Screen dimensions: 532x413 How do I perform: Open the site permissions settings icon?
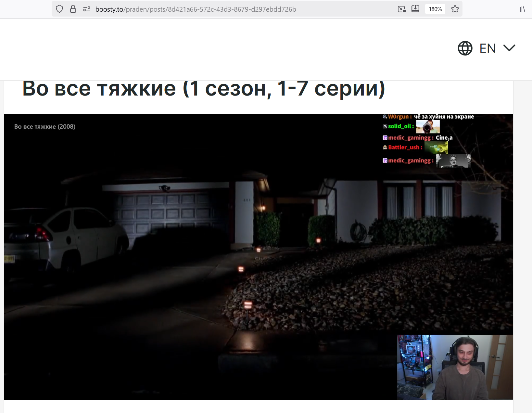86,9
